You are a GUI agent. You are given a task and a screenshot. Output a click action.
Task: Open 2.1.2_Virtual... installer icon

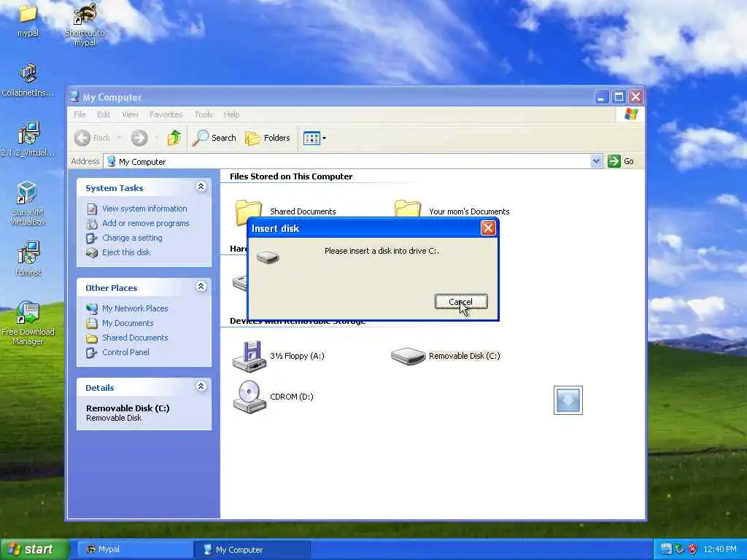click(x=28, y=139)
